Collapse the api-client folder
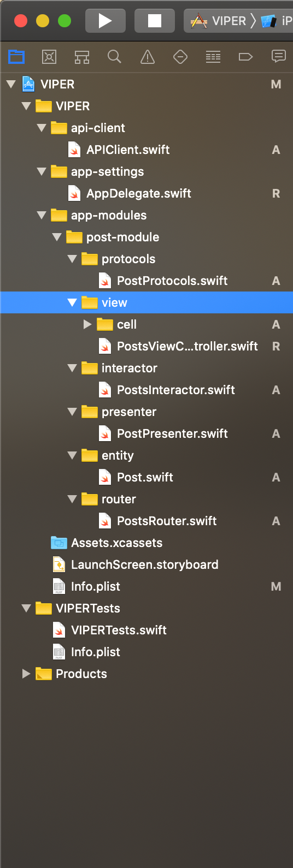 (42, 128)
